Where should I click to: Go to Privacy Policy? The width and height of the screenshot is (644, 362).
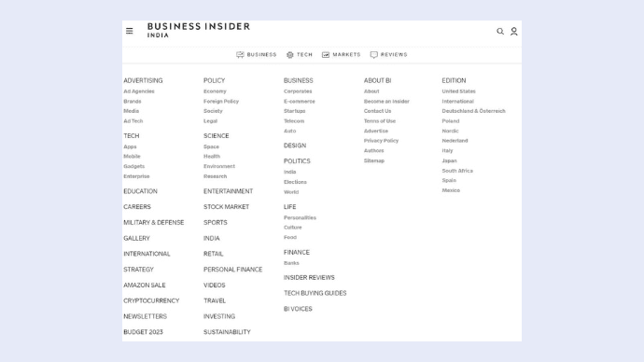pyautogui.click(x=381, y=140)
